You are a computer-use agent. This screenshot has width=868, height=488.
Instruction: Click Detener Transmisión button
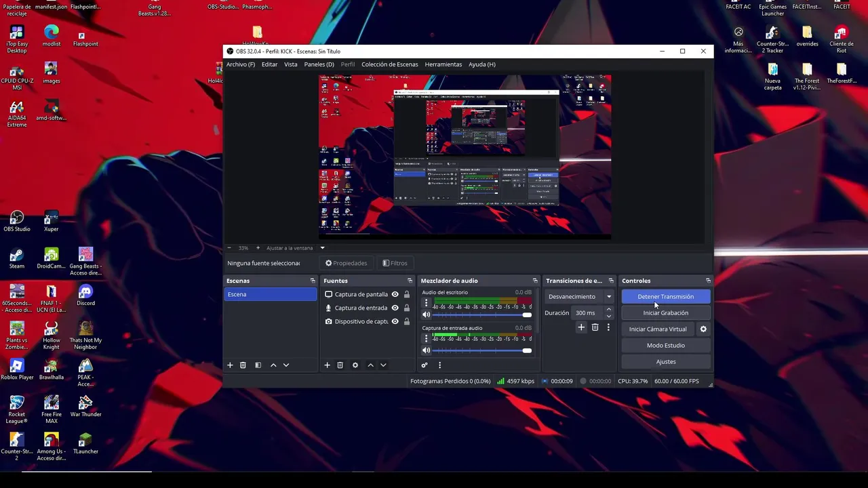666,297
